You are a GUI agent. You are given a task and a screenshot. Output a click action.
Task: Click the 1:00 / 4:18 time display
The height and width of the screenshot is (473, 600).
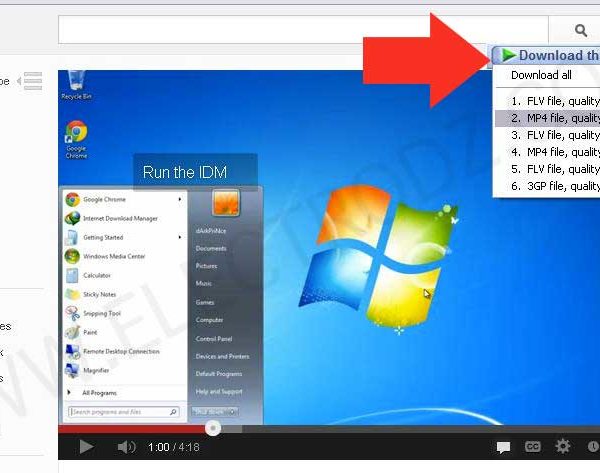pos(174,447)
